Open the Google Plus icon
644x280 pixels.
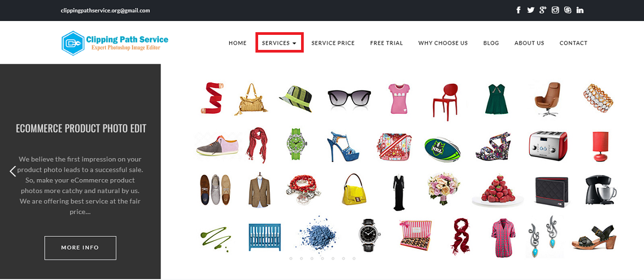(x=543, y=10)
